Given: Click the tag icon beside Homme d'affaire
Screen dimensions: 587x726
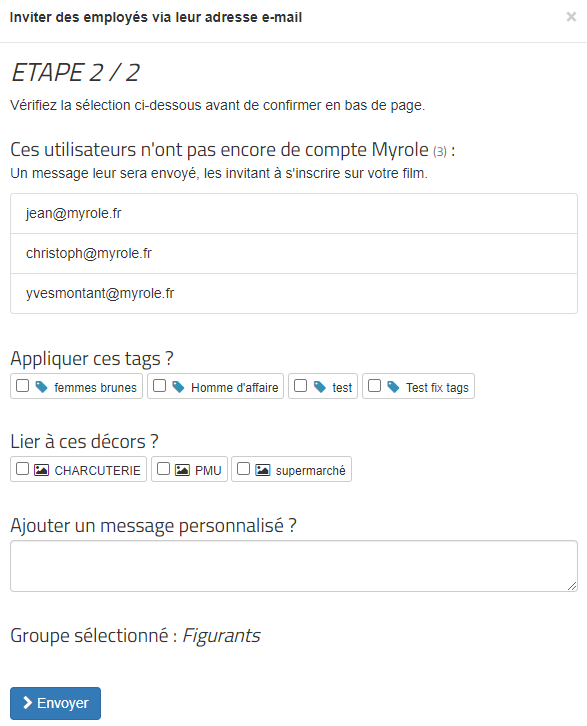Looking at the screenshot, I should tap(178, 387).
